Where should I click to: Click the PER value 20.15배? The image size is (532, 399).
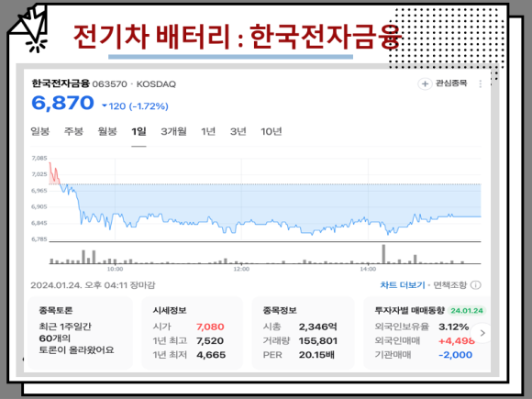pyautogui.click(x=316, y=355)
